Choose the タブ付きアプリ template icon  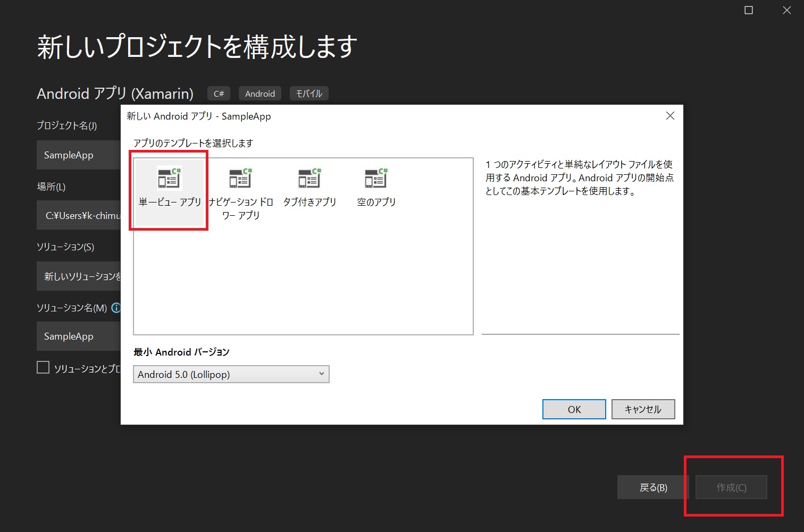(309, 179)
